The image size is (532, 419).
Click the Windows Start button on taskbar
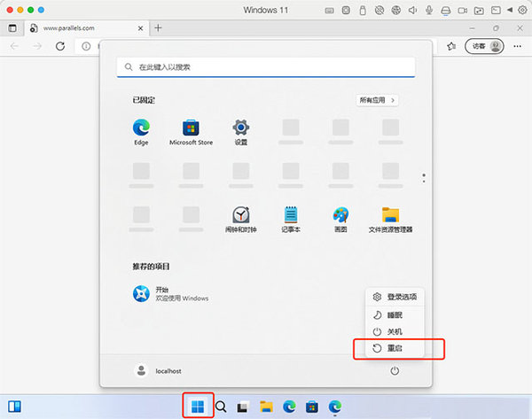point(198,406)
